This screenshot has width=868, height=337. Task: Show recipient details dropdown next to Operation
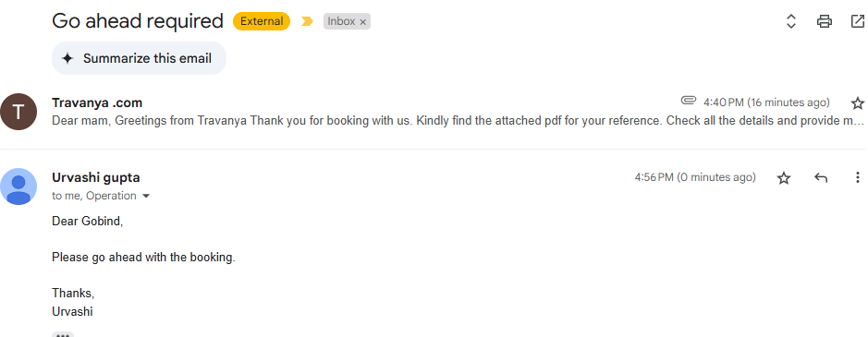click(146, 196)
